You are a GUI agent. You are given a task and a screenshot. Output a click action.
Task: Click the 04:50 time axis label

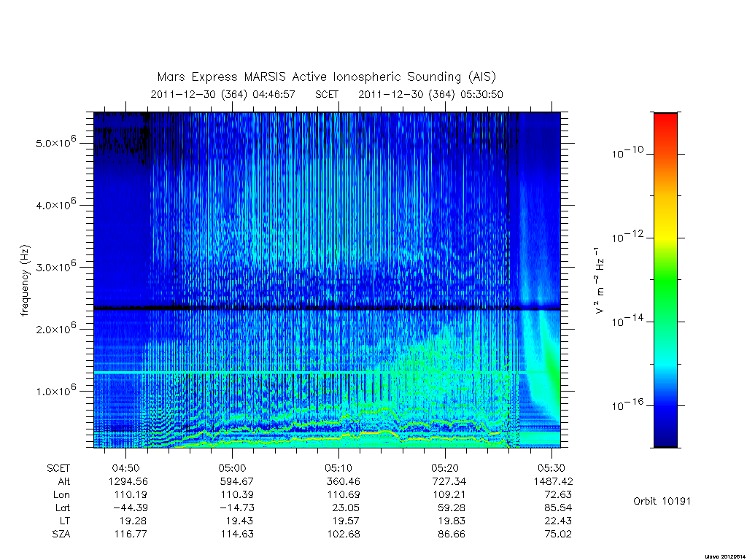click(x=125, y=468)
